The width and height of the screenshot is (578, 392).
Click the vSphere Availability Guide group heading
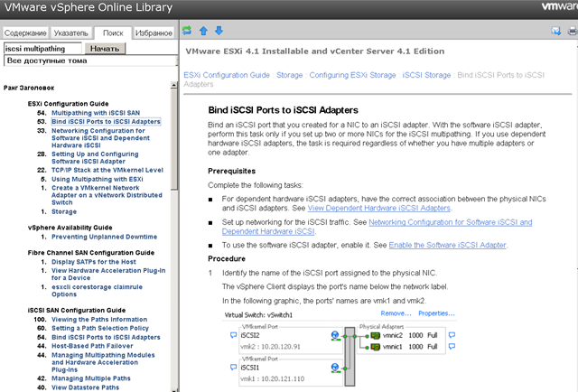70,228
